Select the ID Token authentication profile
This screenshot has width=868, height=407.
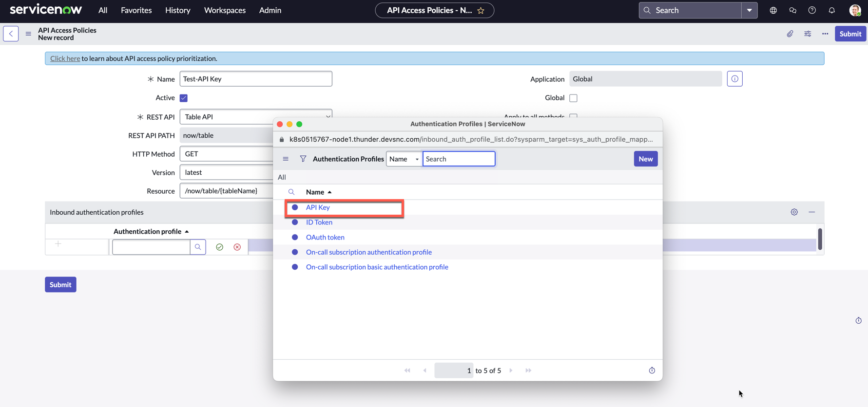(x=319, y=222)
